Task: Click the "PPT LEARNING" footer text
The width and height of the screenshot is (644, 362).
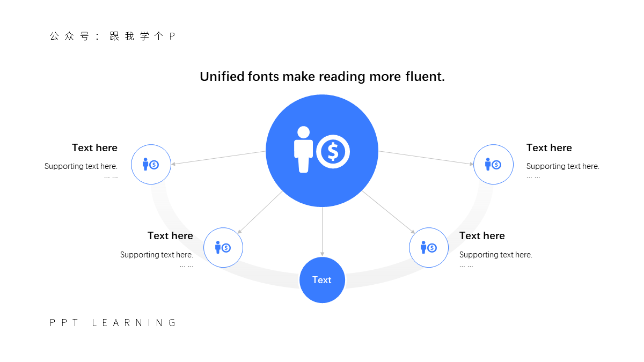Action: (113, 323)
